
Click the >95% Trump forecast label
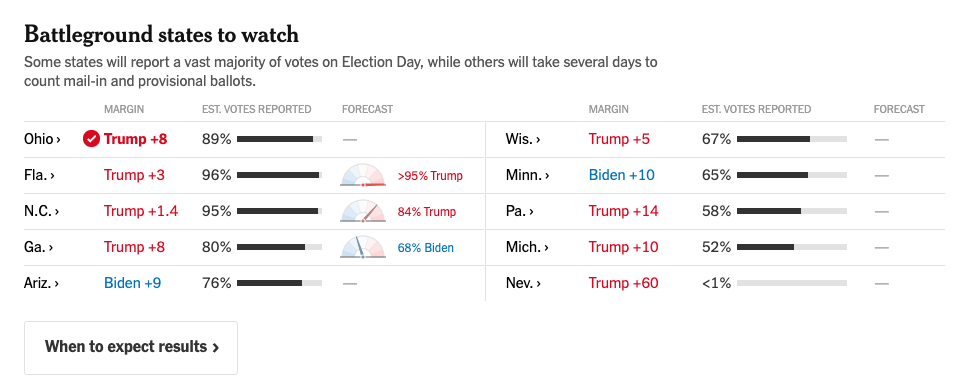(430, 176)
